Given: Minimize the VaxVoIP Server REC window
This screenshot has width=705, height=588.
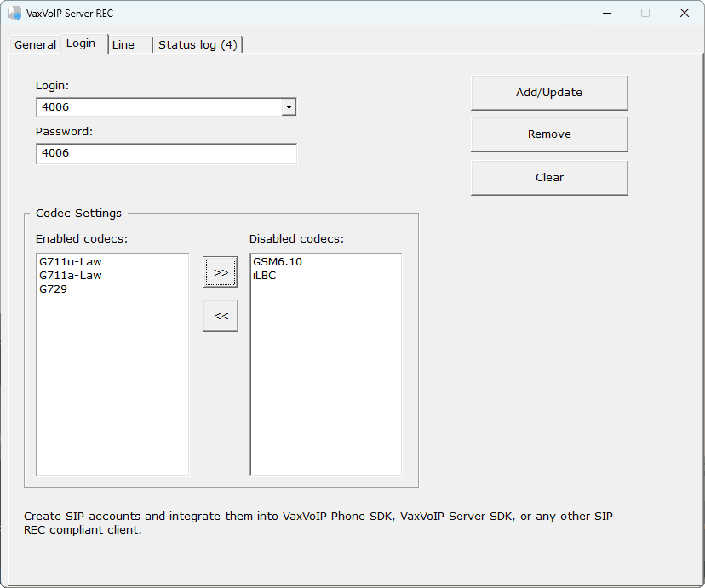Looking at the screenshot, I should coord(607,13).
